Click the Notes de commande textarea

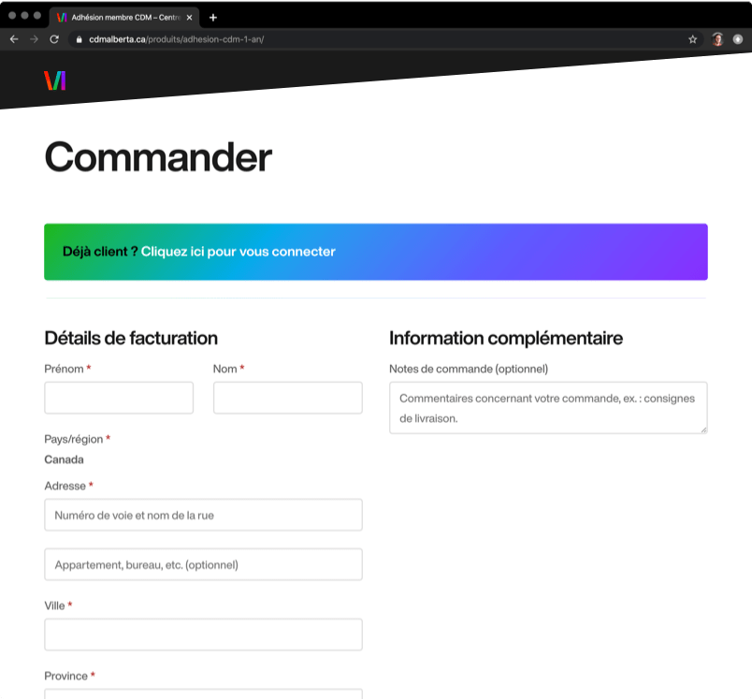(548, 407)
